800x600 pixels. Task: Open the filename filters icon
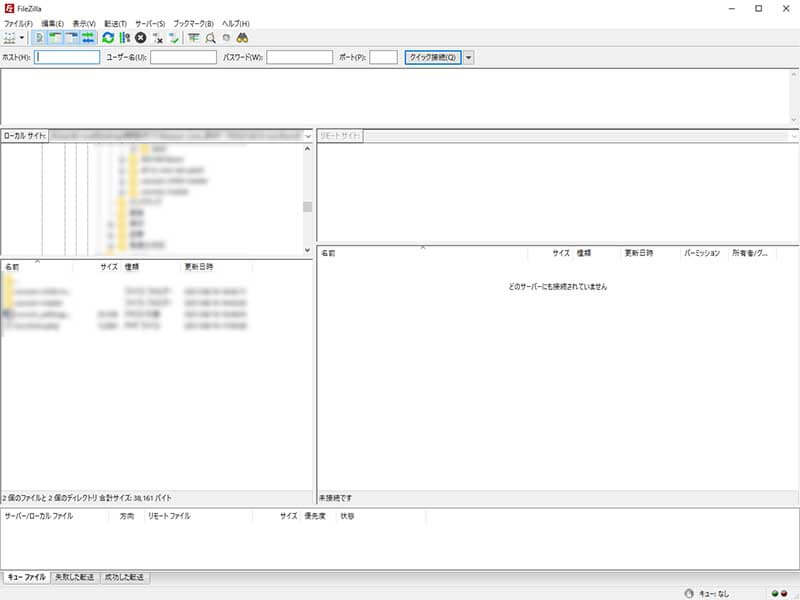[193, 38]
